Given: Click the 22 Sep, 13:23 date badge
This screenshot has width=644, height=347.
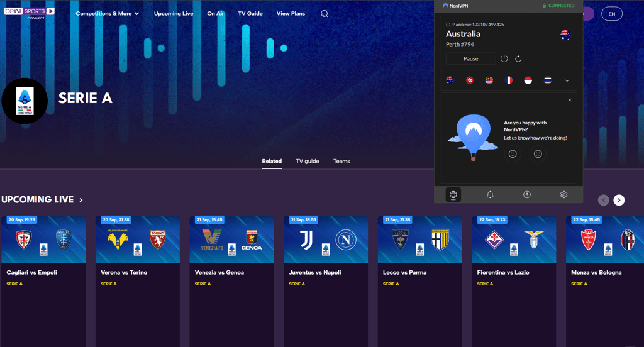Looking at the screenshot, I should tap(492, 219).
